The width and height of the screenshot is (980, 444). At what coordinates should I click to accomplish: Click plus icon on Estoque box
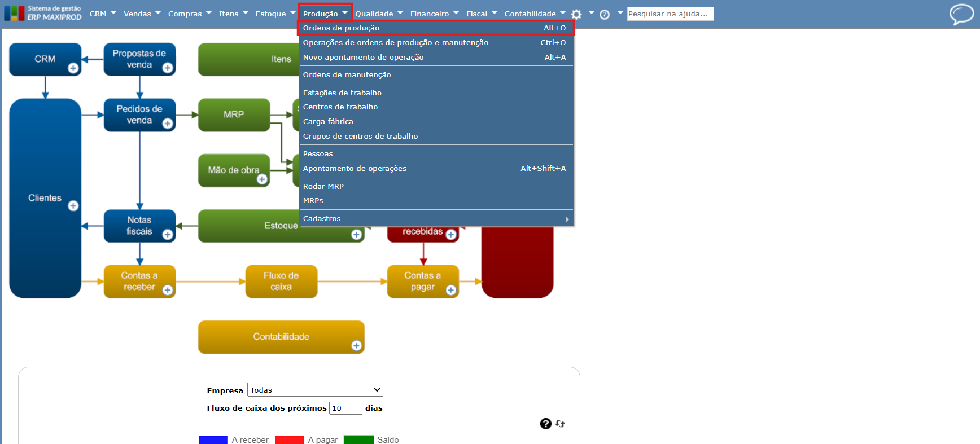point(356,235)
